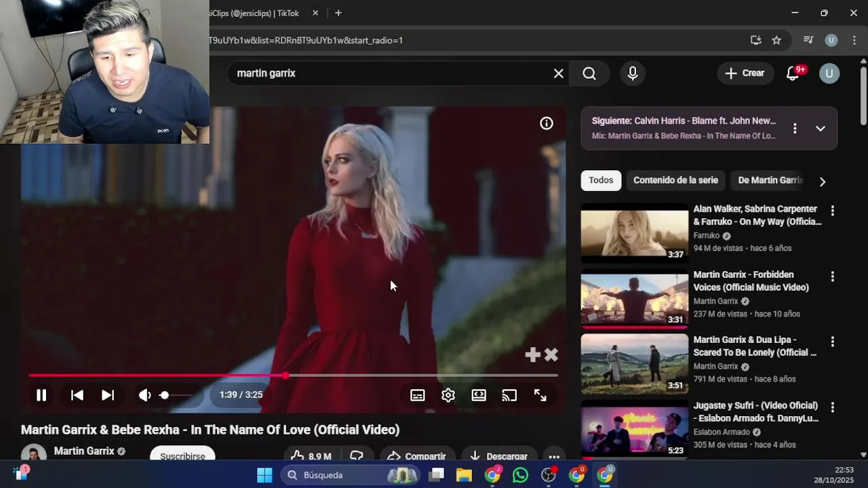Image resolution: width=868 pixels, height=488 pixels.
Task: Cast video to a TV device
Action: point(509,395)
